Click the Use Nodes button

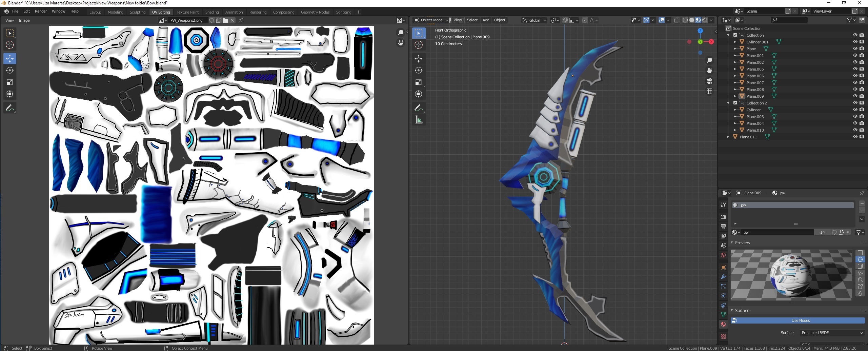click(x=800, y=320)
